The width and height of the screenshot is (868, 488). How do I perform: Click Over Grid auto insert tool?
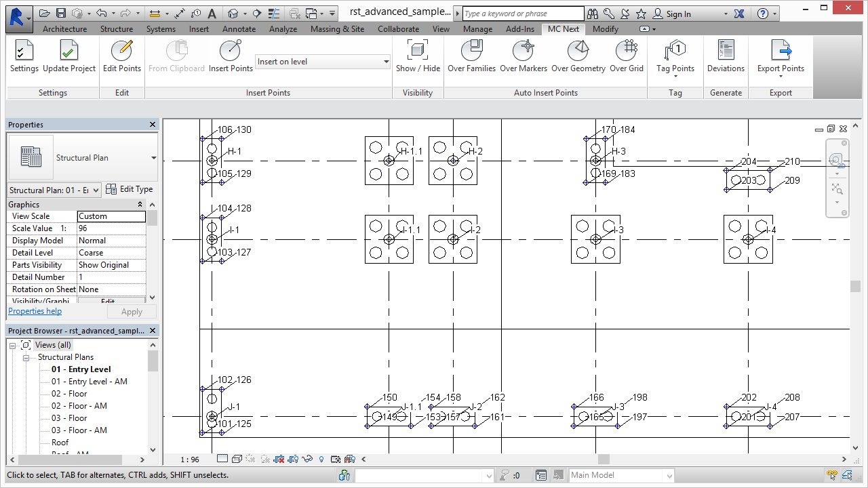pyautogui.click(x=627, y=56)
